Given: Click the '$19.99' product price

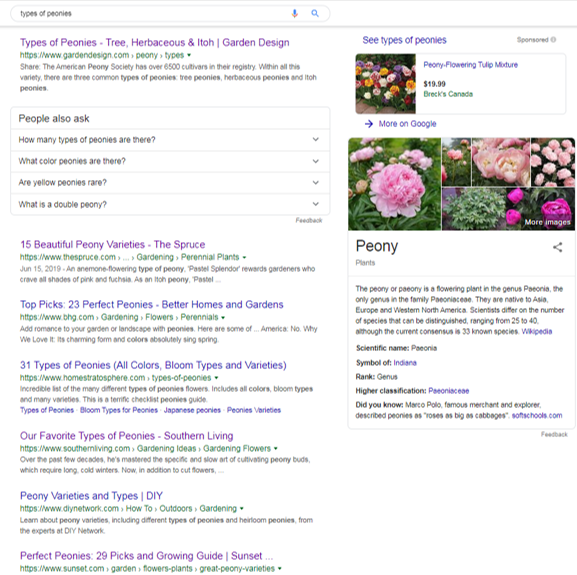Looking at the screenshot, I should 434,84.
